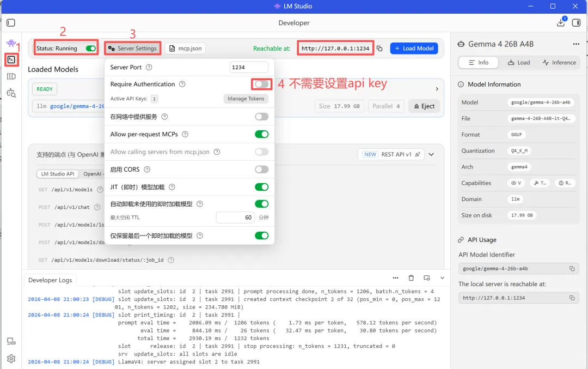
Task: Copy the local server URL in API Usage
Action: coord(572,298)
